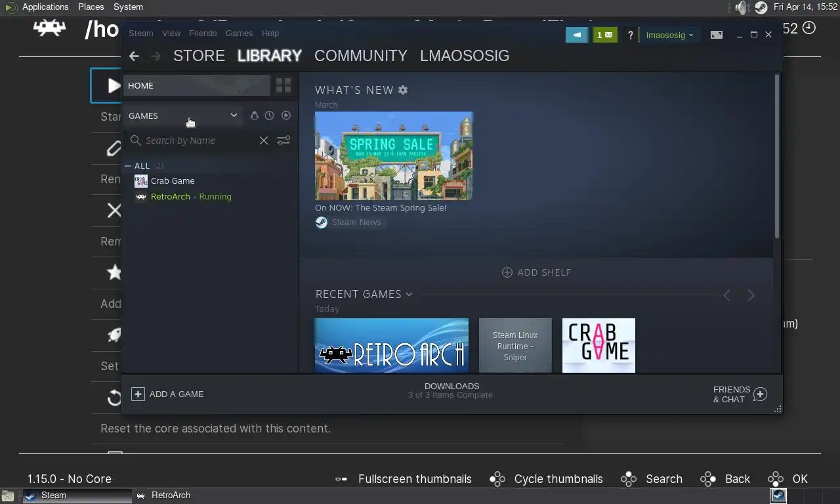Show previous recent games with left arrow

coord(726,296)
